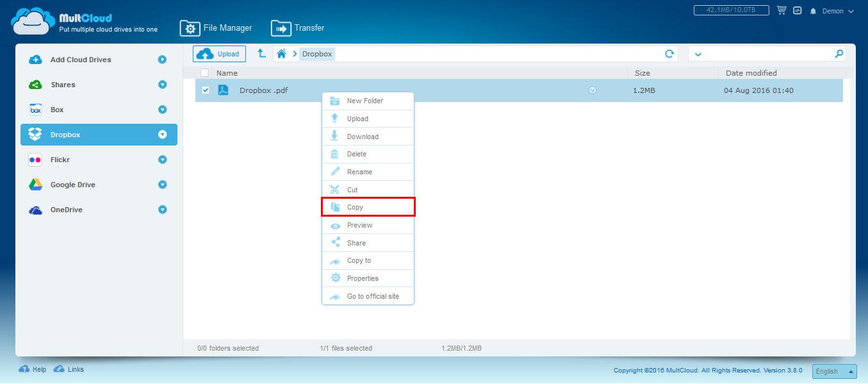Click the OneDrive cloud icon
The image size is (868, 384).
[36, 210]
